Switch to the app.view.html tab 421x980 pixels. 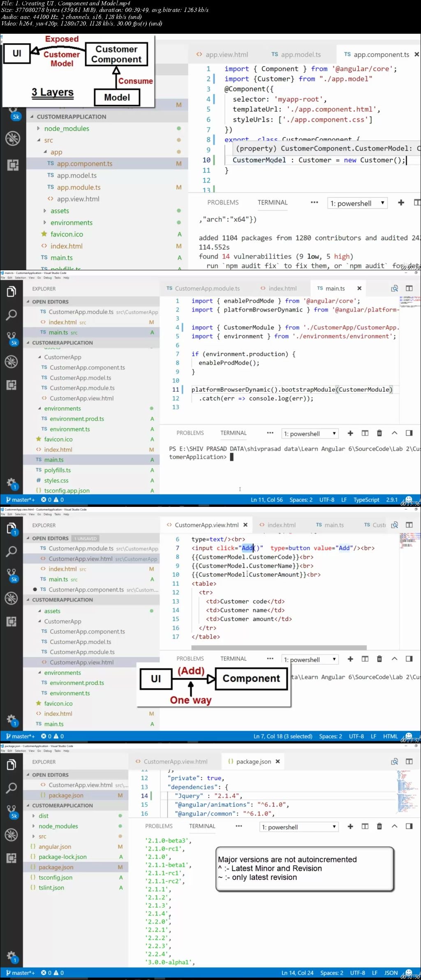(222, 54)
